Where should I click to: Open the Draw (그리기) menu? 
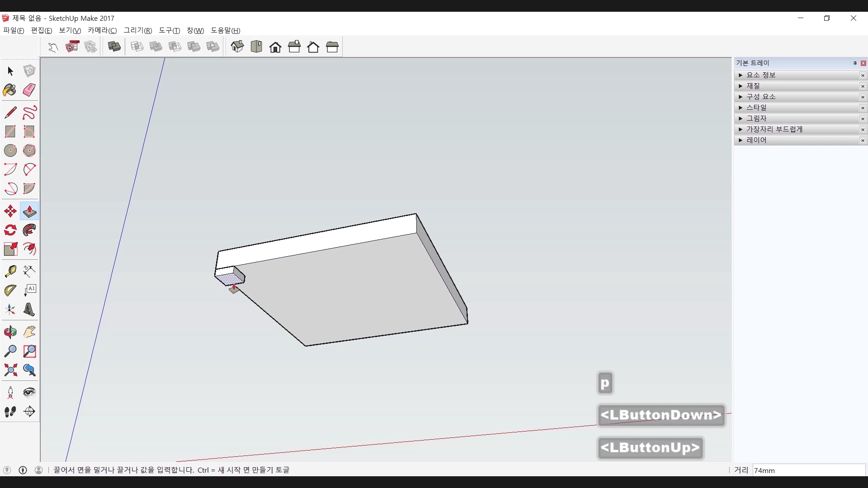138,30
